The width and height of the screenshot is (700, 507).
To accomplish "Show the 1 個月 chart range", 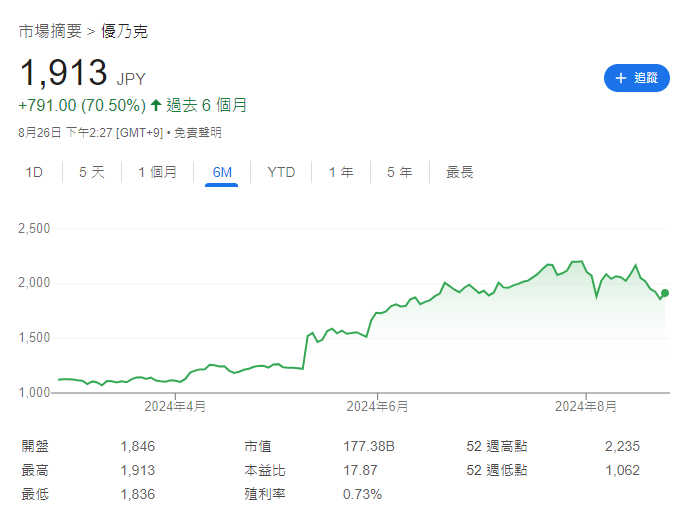I will point(157,172).
